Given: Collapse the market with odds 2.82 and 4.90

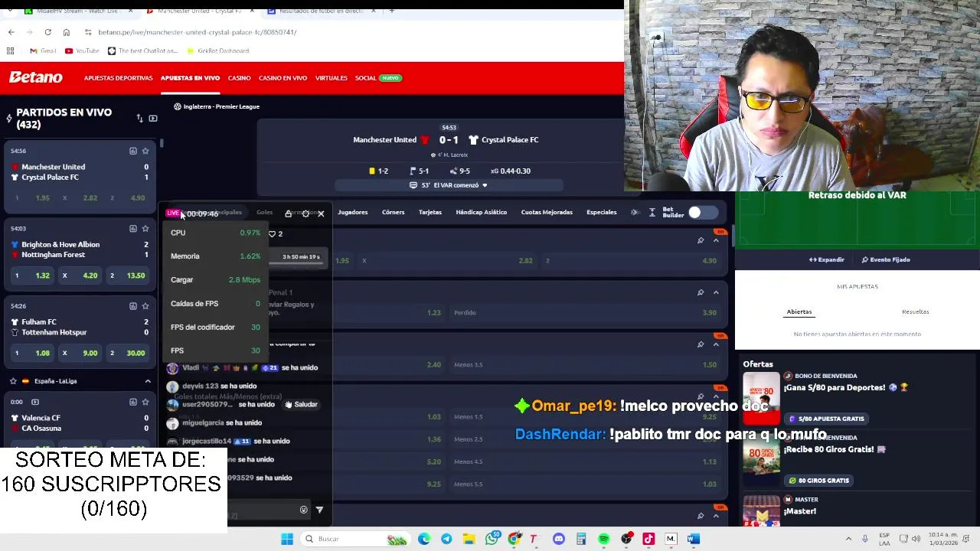Looking at the screenshot, I should tap(716, 240).
